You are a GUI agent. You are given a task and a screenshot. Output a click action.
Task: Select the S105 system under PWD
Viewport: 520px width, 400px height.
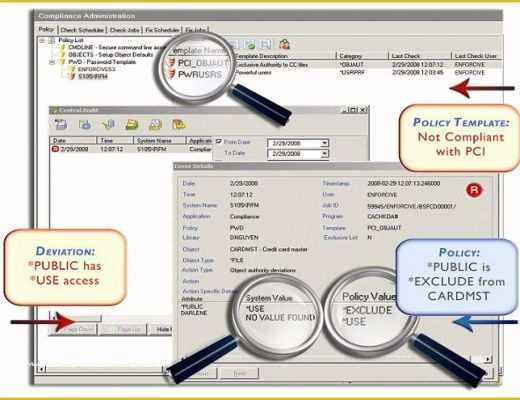coord(93,76)
